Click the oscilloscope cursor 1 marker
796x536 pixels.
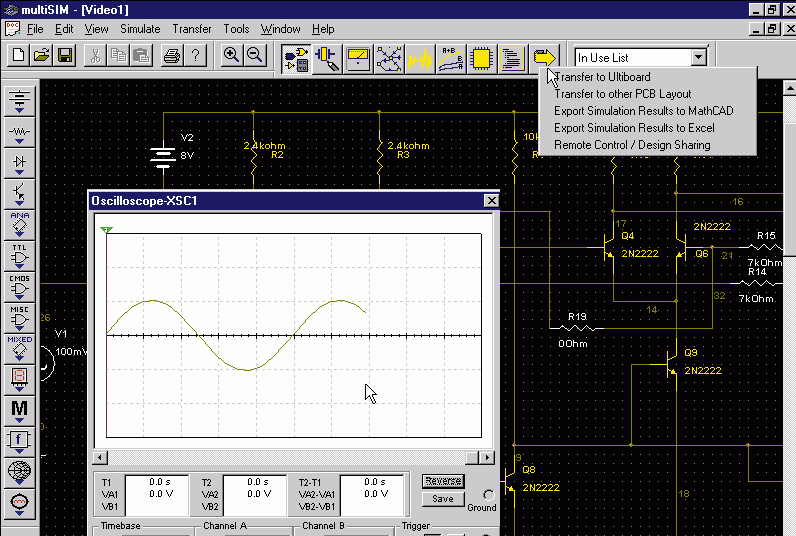coord(106,230)
